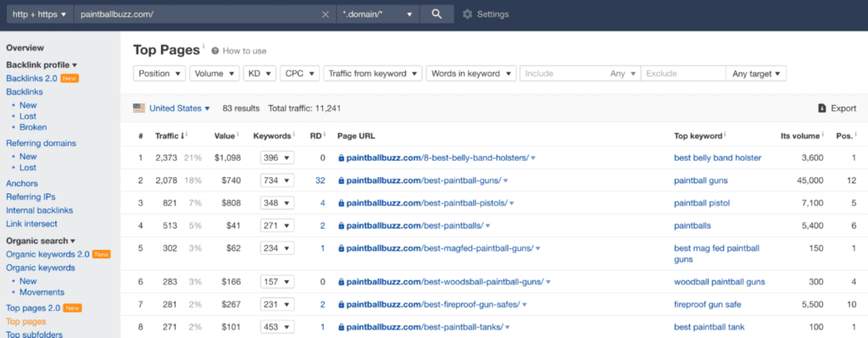Sort by the RD column header
The height and width of the screenshot is (338, 868).
pos(315,136)
